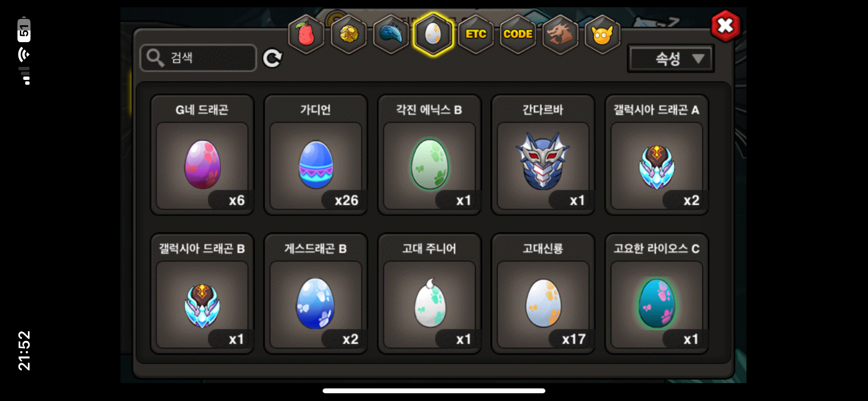Click the 검색 search input field
Image resolution: width=868 pixels, height=401 pixels.
198,58
